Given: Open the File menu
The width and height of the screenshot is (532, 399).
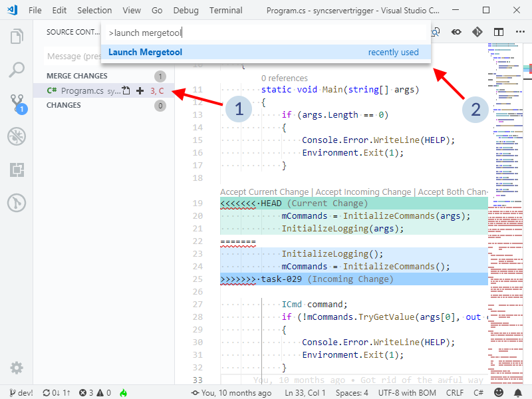Looking at the screenshot, I should (x=35, y=11).
